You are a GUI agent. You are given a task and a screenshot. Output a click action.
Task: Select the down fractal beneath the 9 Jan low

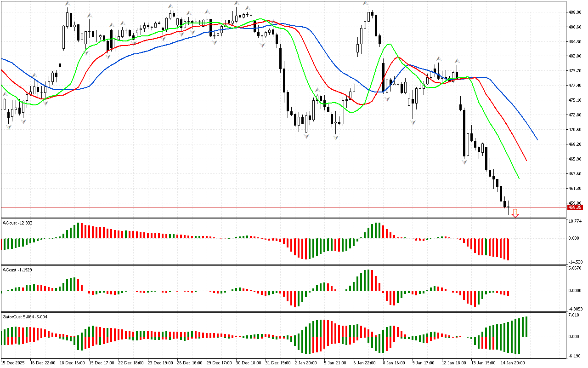pyautogui.click(x=413, y=122)
